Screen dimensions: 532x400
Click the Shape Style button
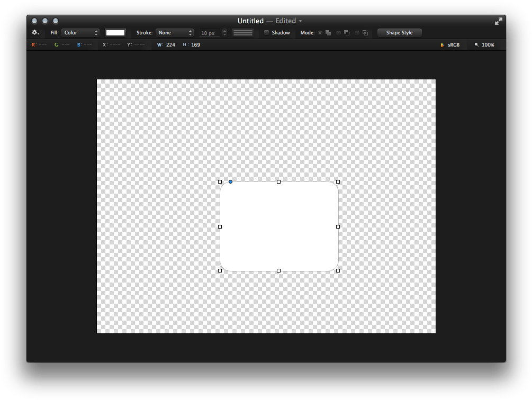399,33
